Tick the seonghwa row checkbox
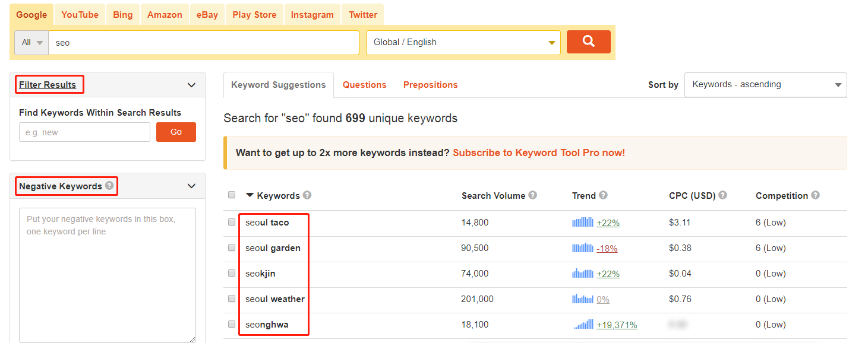868x343 pixels. coord(232,324)
